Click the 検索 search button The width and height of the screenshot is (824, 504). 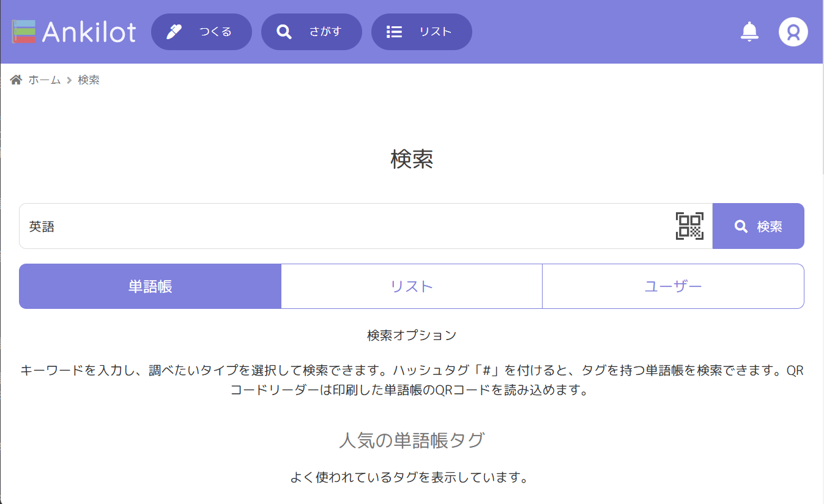pyautogui.click(x=759, y=226)
